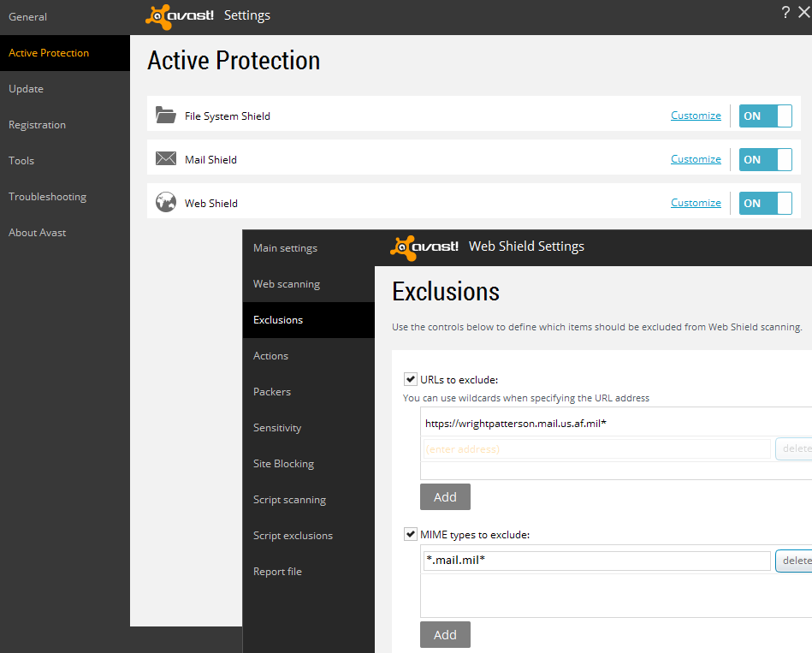The width and height of the screenshot is (812, 653).
Task: Uncheck MIME types to exclude checkbox
Action: pyautogui.click(x=410, y=534)
